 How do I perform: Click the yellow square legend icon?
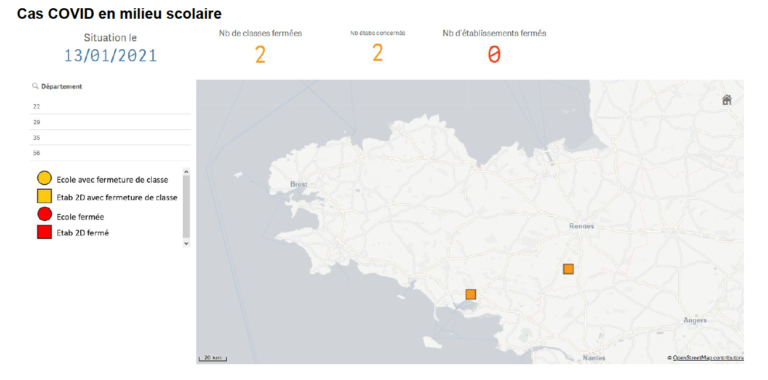click(x=45, y=197)
